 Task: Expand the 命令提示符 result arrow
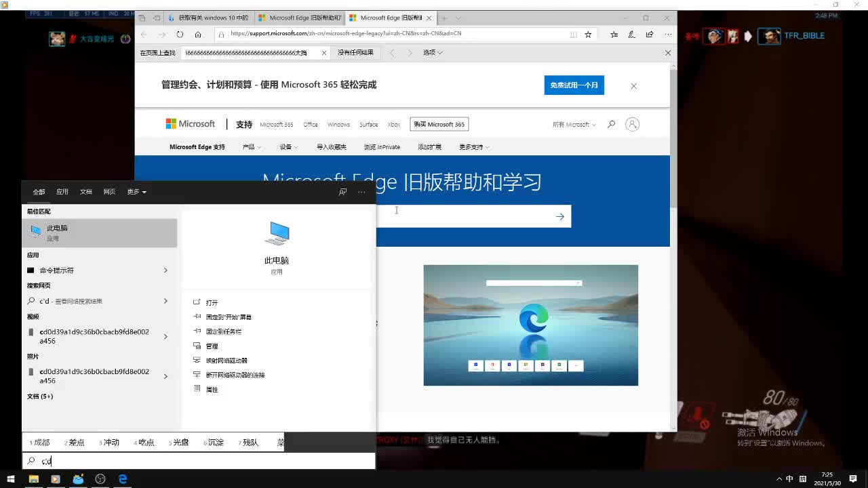pos(165,270)
